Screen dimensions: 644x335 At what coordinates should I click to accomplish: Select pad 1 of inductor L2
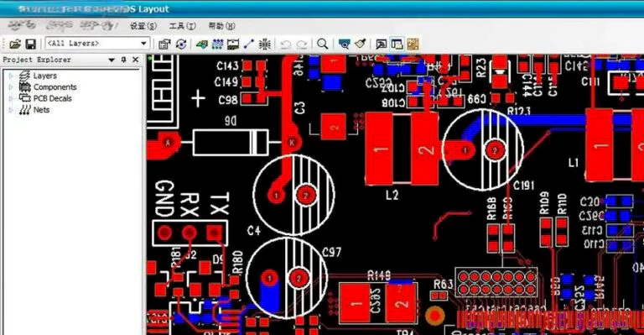tap(379, 149)
